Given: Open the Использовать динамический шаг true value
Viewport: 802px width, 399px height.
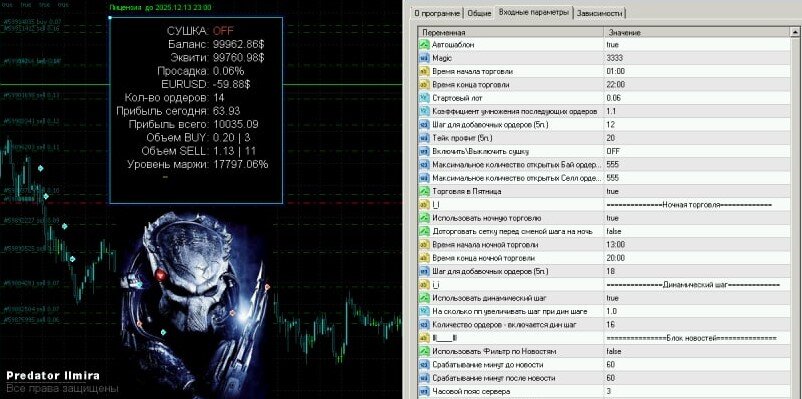Looking at the screenshot, I should point(697,298).
